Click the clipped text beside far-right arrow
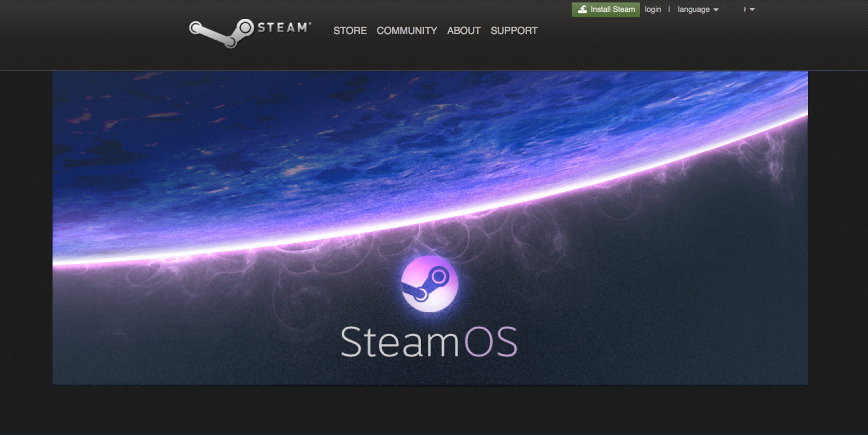This screenshot has width=868, height=435. point(745,9)
